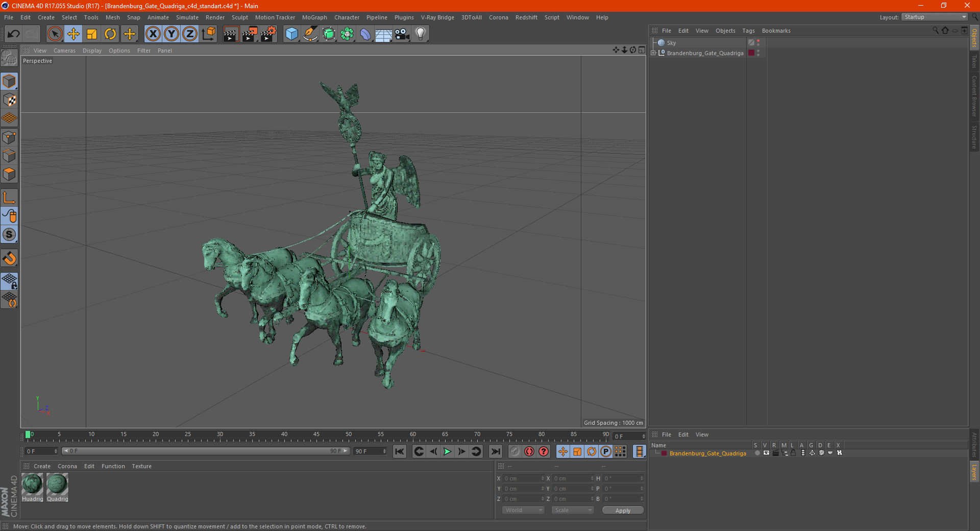The image size is (980, 531).
Task: Toggle Sky object visibility dots
Action: point(758,43)
